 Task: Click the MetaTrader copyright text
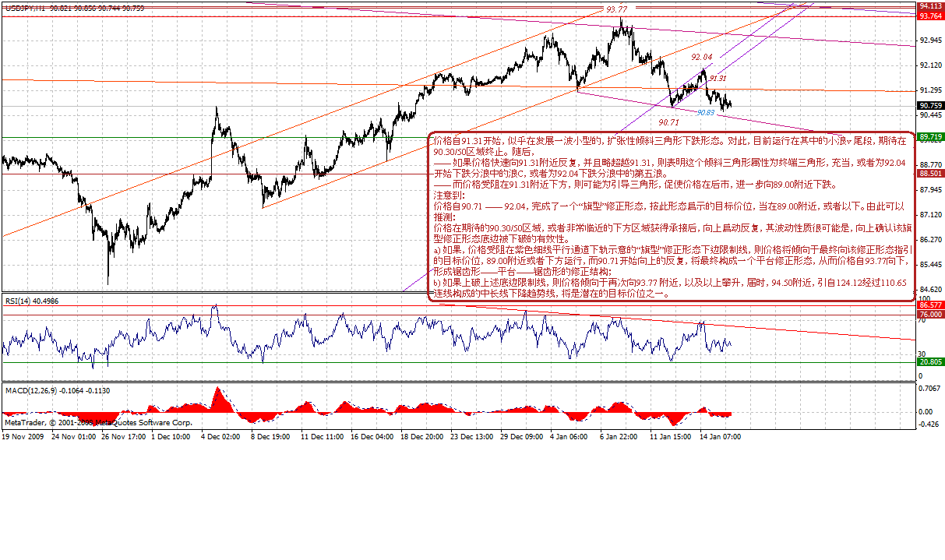pyautogui.click(x=98, y=423)
